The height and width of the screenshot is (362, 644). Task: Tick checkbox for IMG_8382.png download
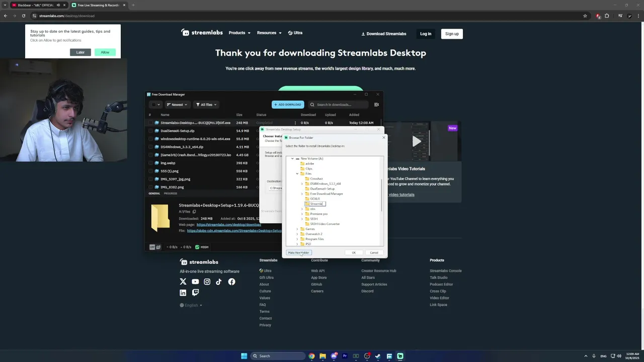point(150,187)
